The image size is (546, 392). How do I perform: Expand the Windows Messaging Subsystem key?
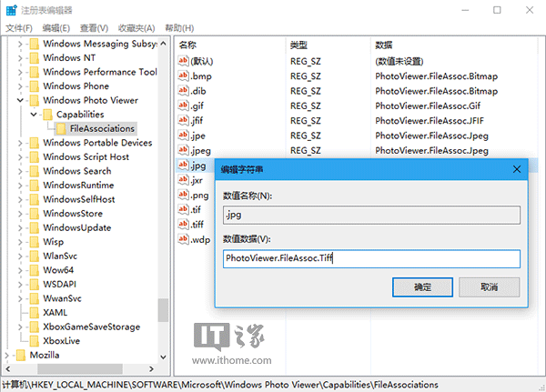tap(20, 44)
